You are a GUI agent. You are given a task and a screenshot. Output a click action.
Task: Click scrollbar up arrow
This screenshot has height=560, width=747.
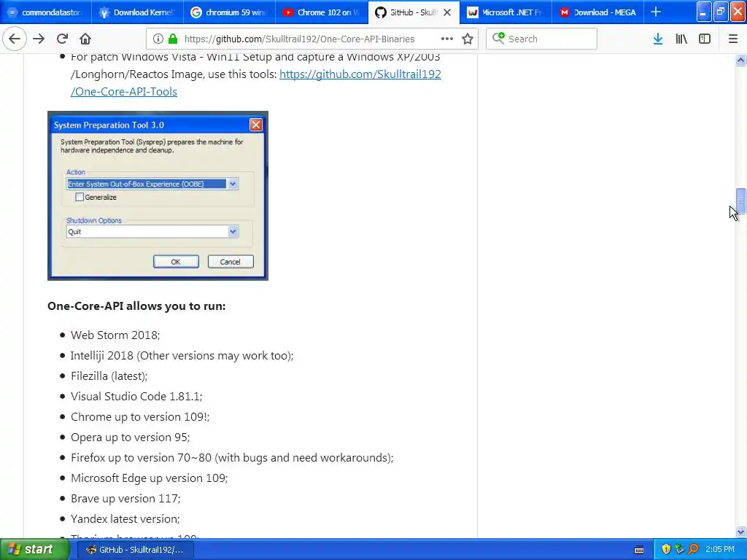point(740,60)
